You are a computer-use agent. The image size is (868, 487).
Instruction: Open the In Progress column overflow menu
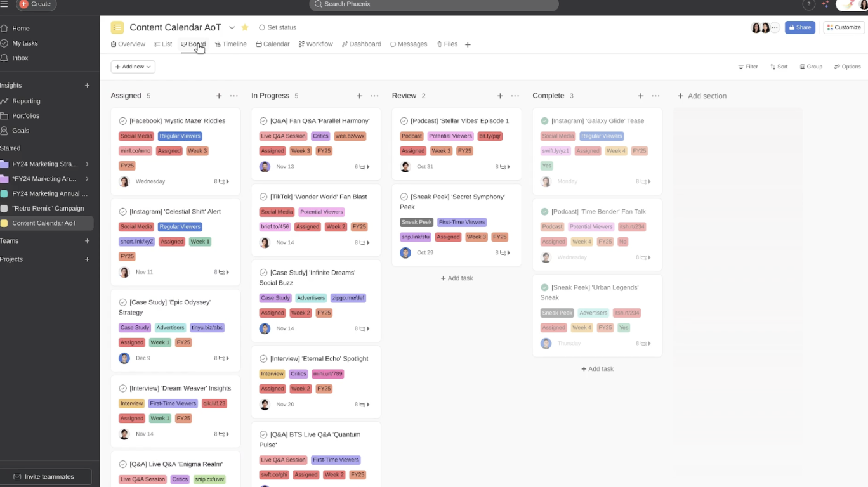(x=374, y=96)
